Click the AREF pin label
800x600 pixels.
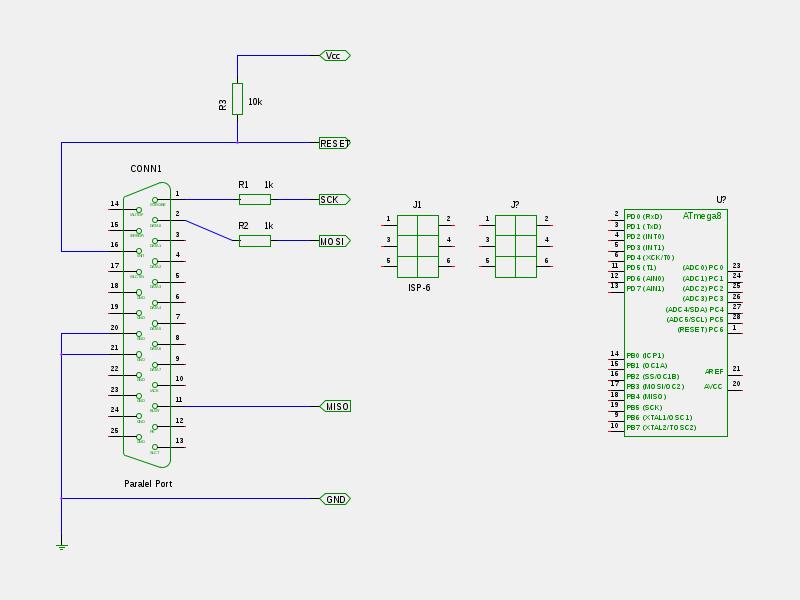(x=714, y=371)
